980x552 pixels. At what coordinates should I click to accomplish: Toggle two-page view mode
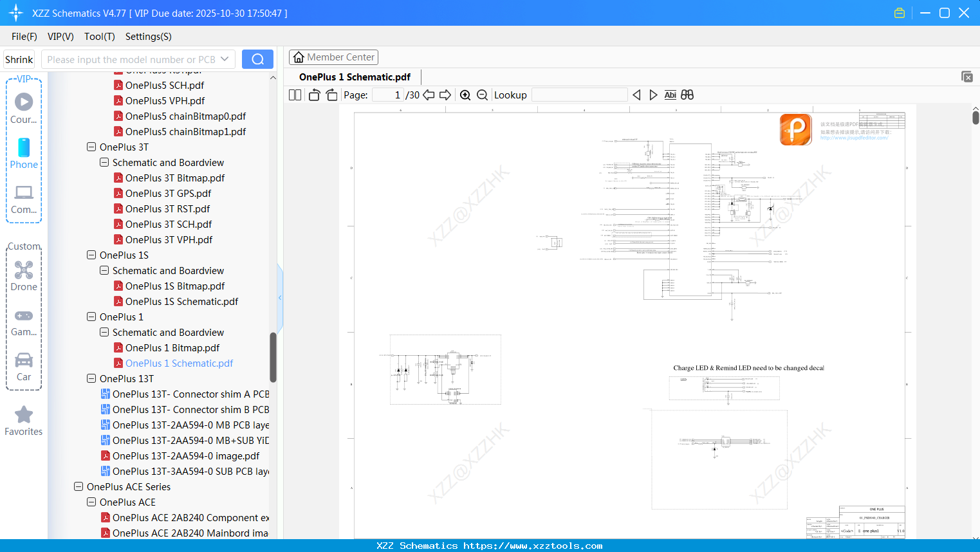point(294,95)
